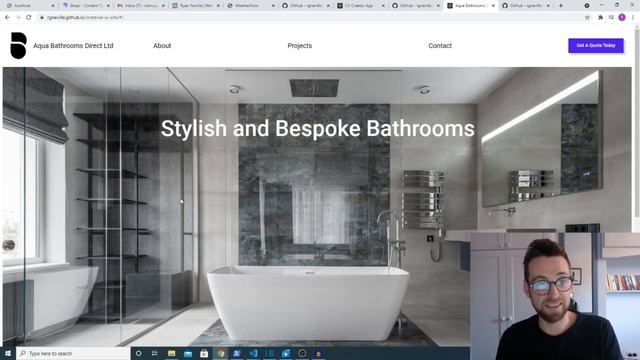The width and height of the screenshot is (640, 360).
Task: Click the Aqua Bathrooms logo icon
Action: point(18,45)
